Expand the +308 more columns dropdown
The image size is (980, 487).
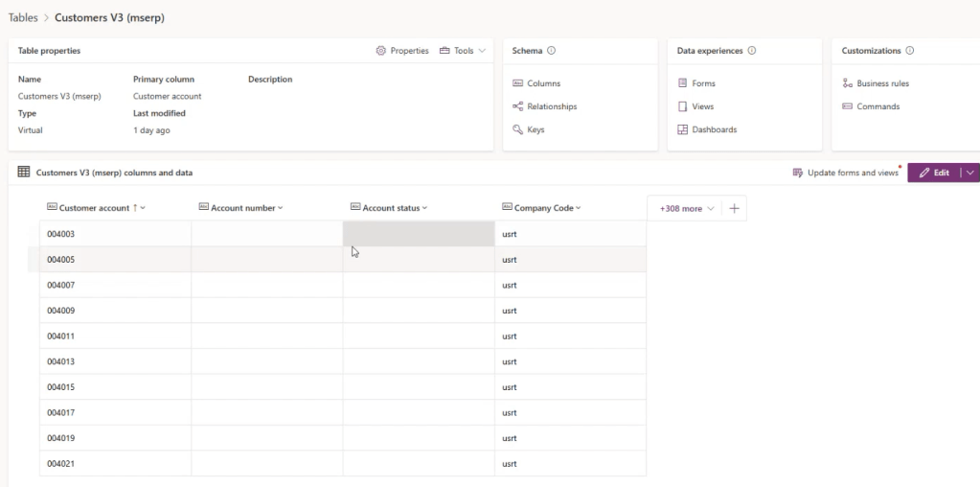coord(686,208)
